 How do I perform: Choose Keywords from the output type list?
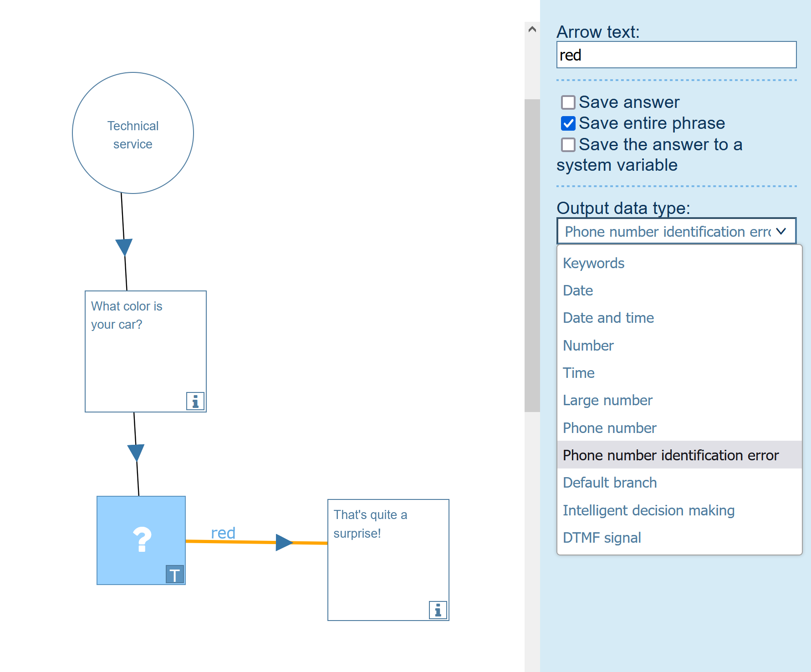point(593,263)
